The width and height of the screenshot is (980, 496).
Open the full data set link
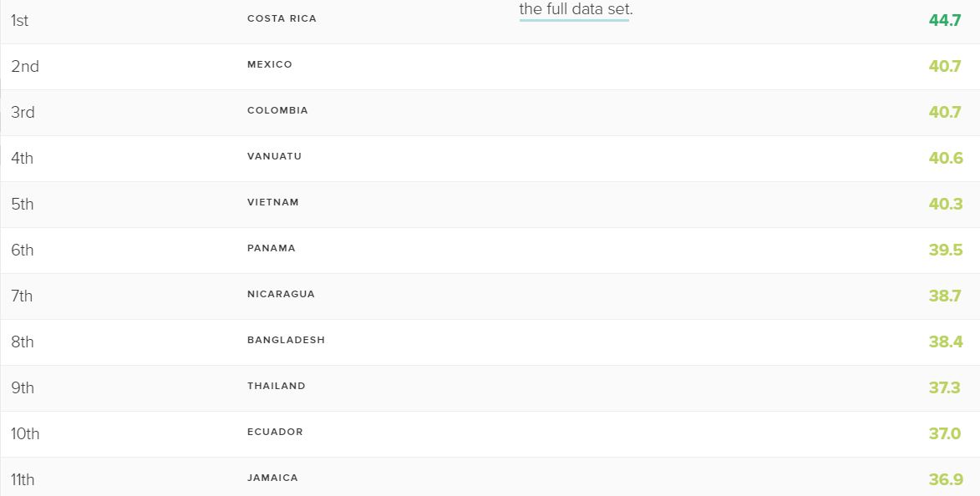click(x=575, y=10)
